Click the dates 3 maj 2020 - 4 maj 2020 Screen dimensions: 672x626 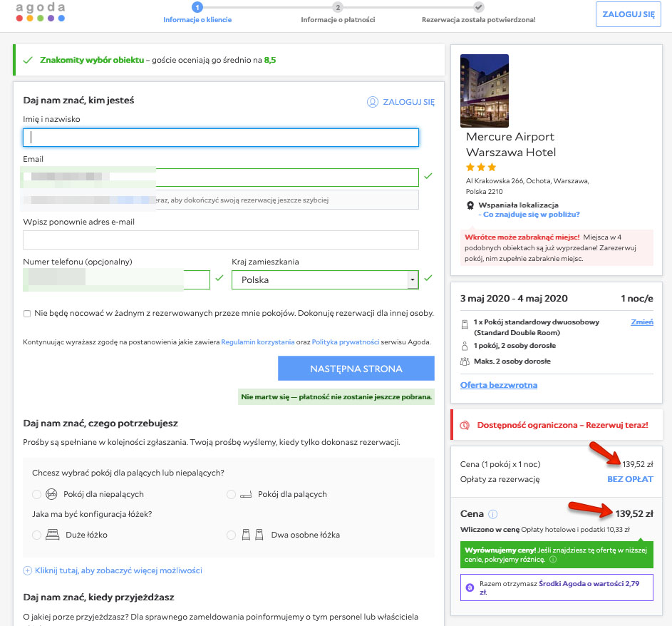(514, 299)
